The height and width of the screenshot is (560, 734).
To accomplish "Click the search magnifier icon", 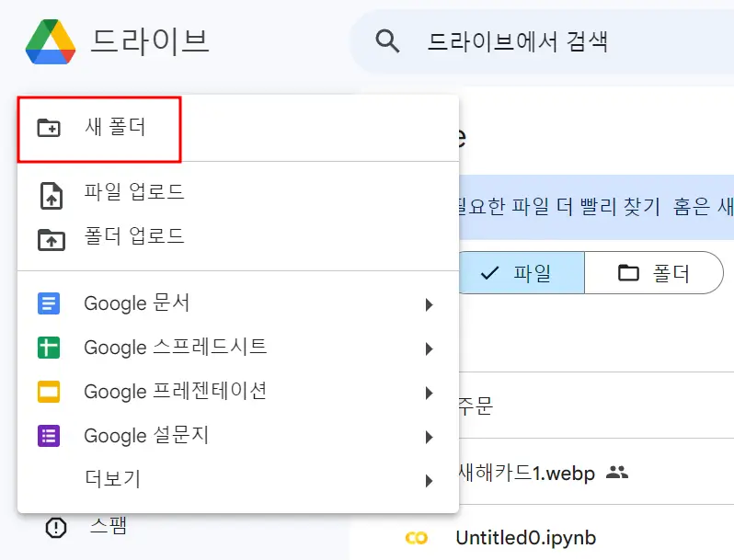I will [x=387, y=41].
